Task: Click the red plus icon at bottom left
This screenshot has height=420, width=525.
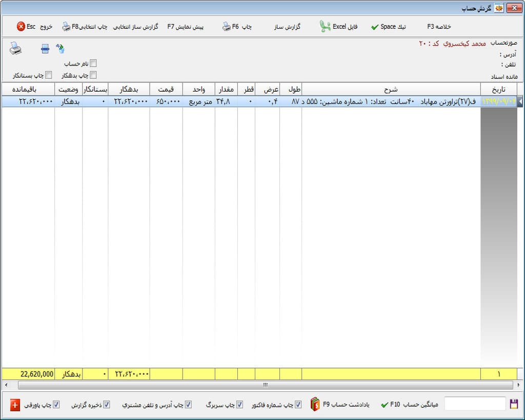Action: click(x=15, y=405)
